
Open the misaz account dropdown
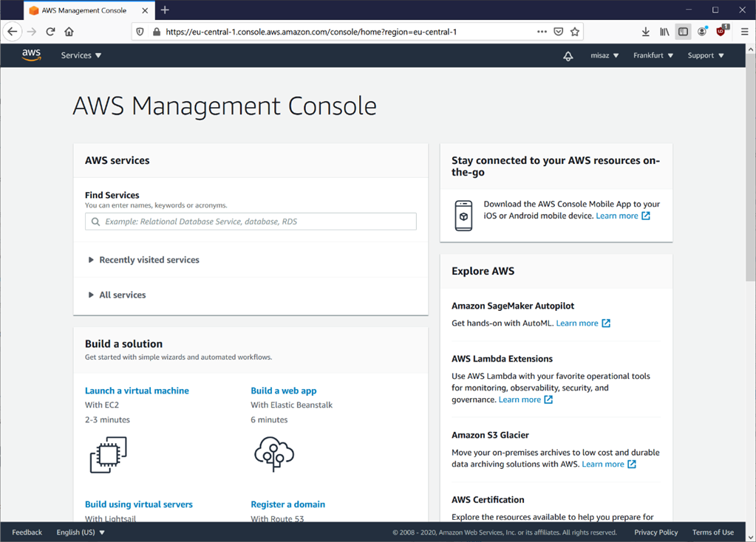tap(605, 55)
